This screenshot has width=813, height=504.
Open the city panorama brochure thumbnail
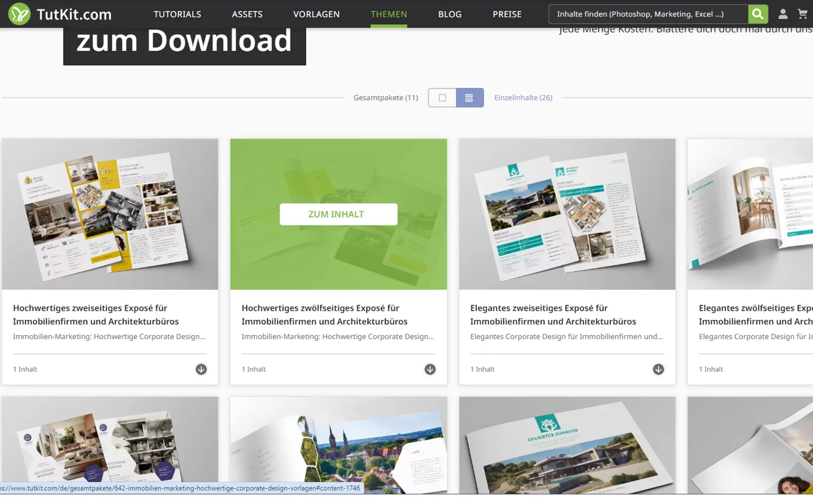click(338, 445)
